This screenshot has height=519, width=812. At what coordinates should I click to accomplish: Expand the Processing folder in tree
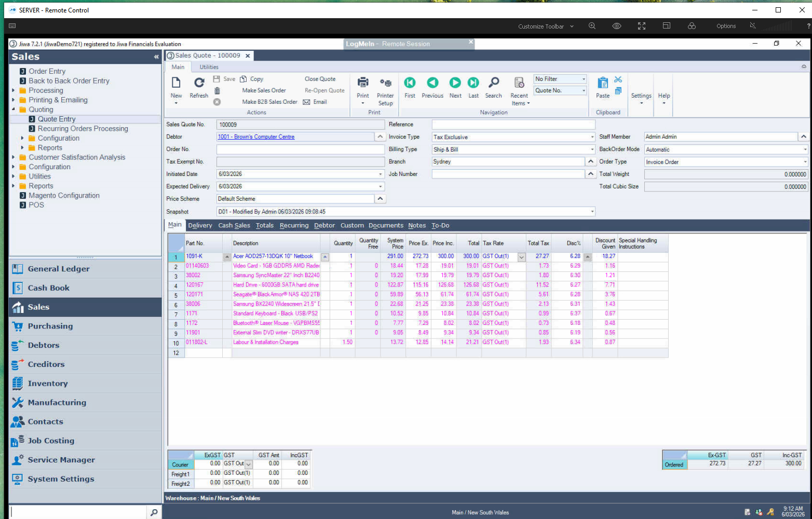(13, 90)
